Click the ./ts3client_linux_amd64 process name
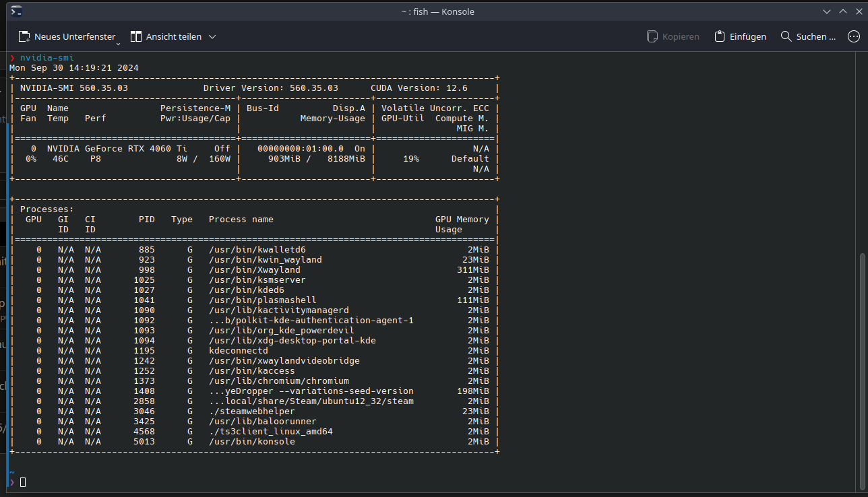 pos(271,432)
